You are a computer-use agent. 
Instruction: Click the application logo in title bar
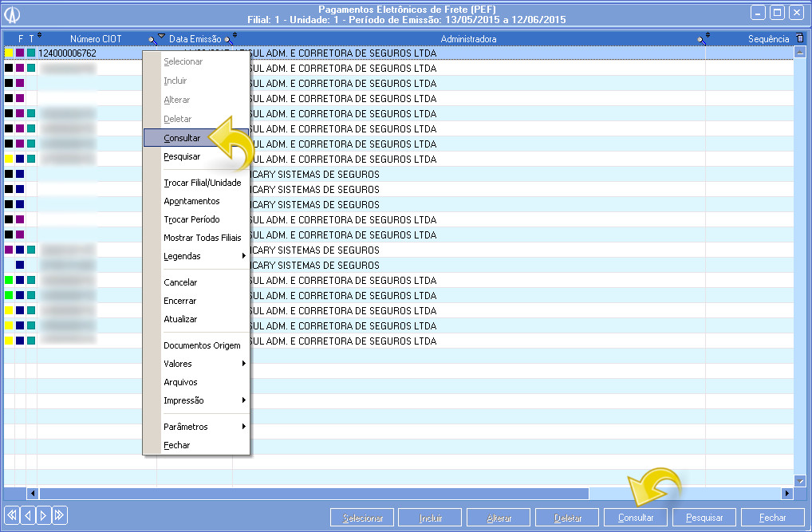14,14
